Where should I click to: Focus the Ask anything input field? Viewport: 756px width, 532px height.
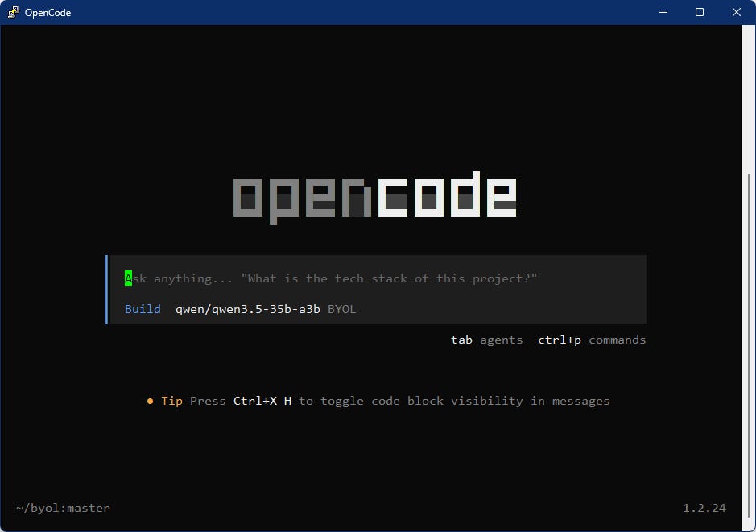(322, 278)
